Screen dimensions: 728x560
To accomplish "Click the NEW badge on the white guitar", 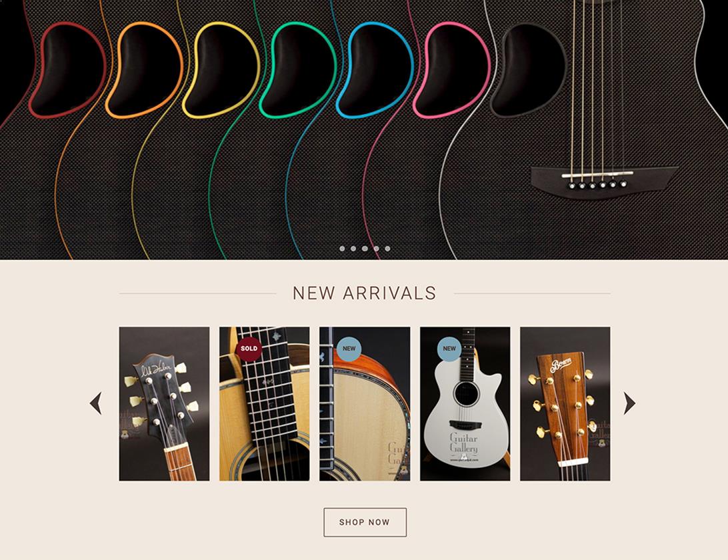I will (x=449, y=348).
